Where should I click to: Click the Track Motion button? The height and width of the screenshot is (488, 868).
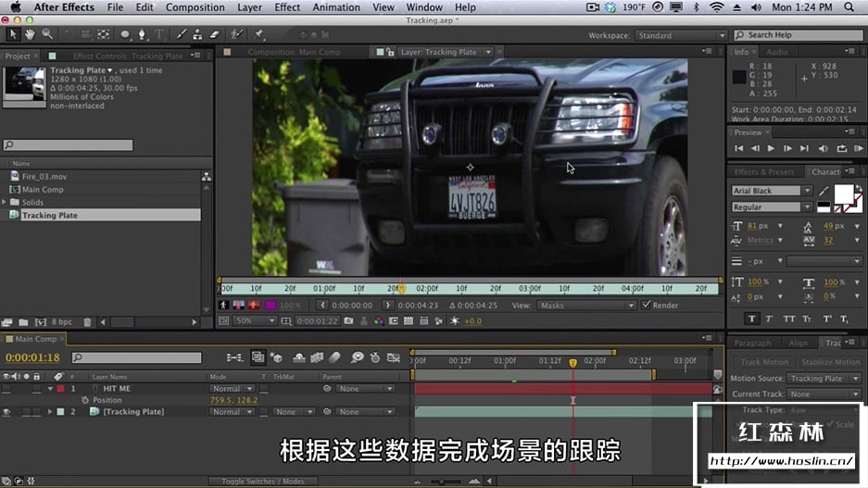tap(764, 362)
